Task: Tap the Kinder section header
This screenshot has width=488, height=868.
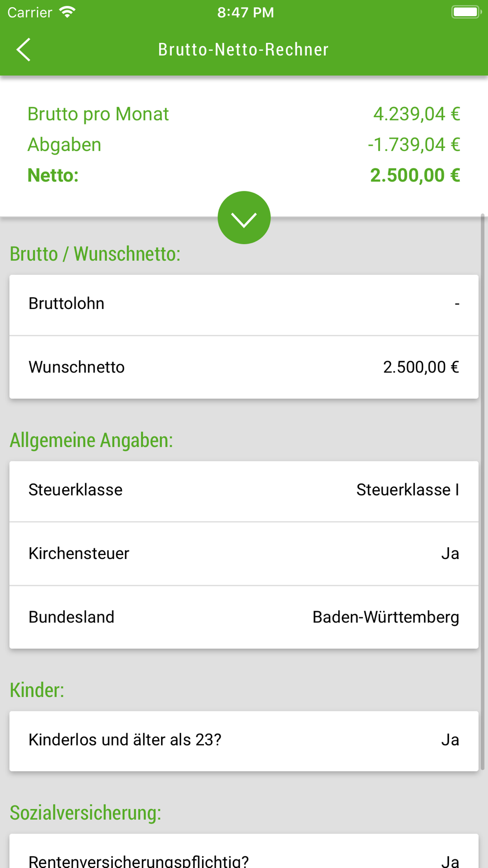Action: (37, 690)
